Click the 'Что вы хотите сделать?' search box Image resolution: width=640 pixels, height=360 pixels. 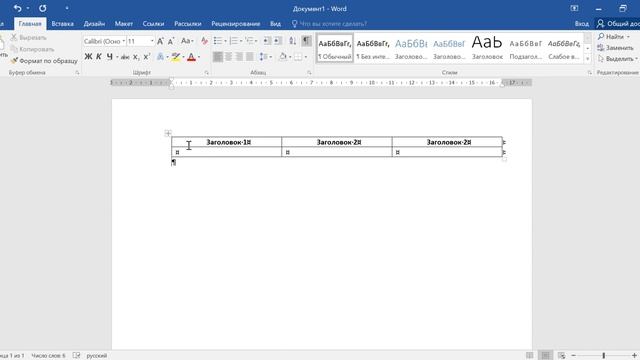329,24
